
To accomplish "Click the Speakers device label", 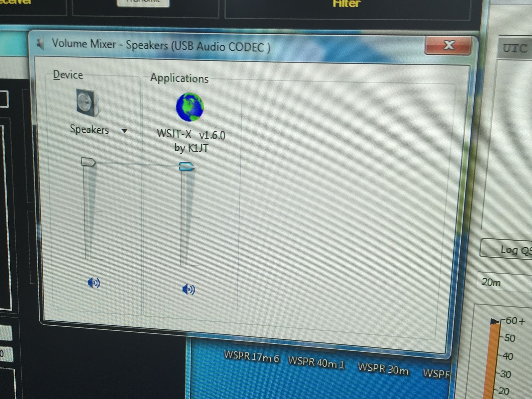I will (x=89, y=129).
